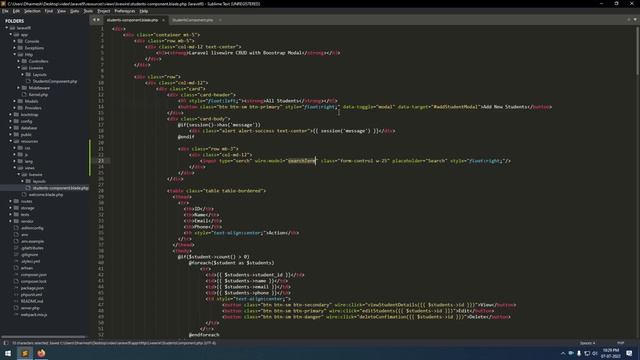Click the storage folder icon
The width and height of the screenshot is (640, 360).
pyautogui.click(x=16, y=208)
